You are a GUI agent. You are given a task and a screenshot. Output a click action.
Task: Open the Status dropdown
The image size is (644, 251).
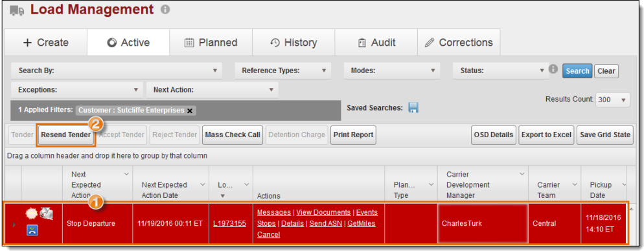point(500,71)
